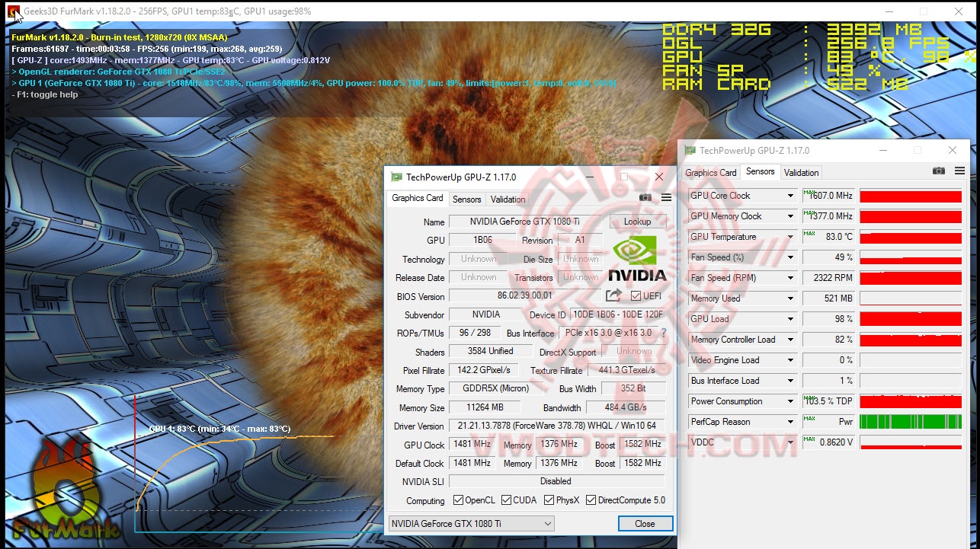Toggle the PhysX checkbox
Image resolution: width=980 pixels, height=549 pixels.
click(x=549, y=500)
